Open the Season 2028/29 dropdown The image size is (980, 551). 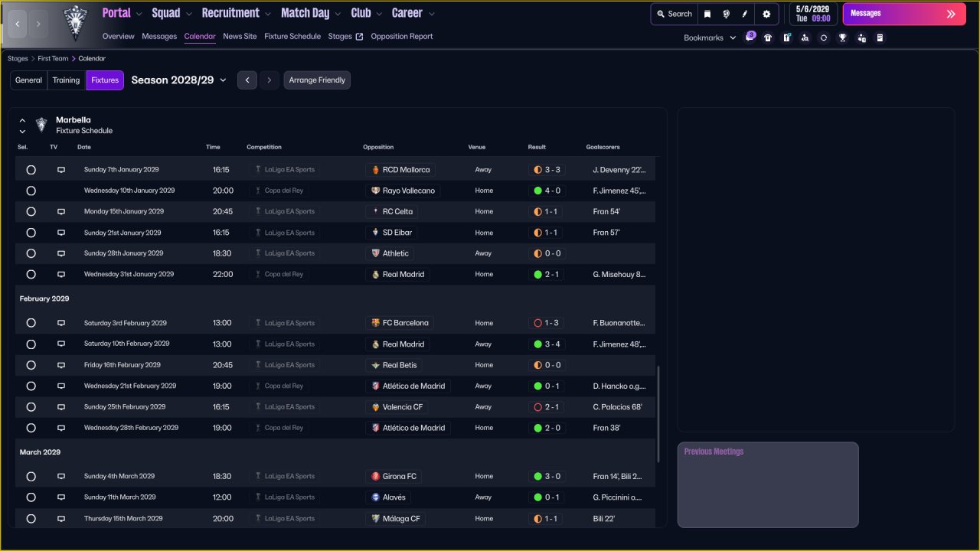pos(179,80)
